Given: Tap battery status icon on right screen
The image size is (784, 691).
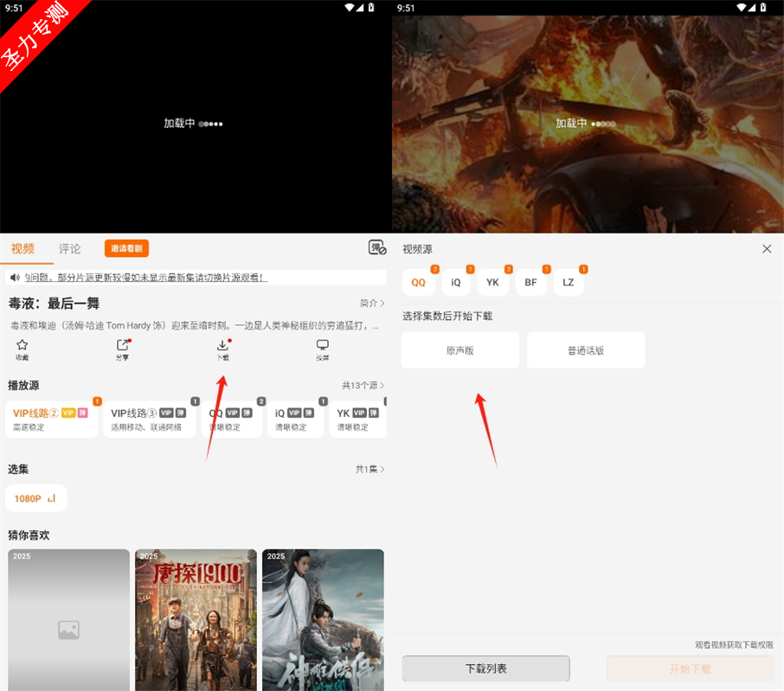Looking at the screenshot, I should pos(763,8).
